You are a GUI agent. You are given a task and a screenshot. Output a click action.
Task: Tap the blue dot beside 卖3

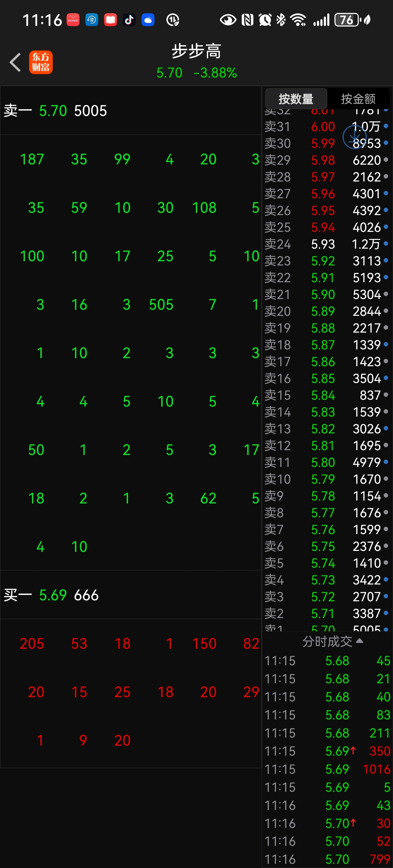[x=386, y=596]
